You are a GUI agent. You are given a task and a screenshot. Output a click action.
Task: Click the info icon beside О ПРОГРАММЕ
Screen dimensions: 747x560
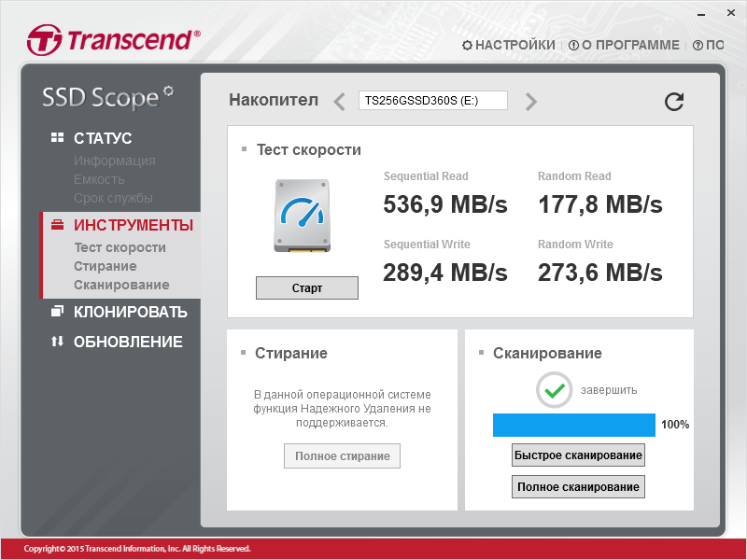pyautogui.click(x=573, y=46)
